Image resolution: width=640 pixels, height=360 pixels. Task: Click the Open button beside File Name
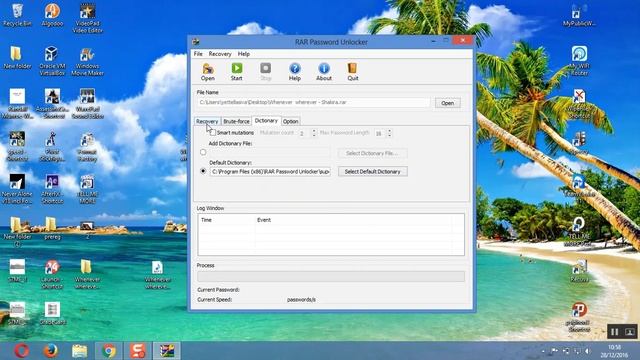point(447,103)
